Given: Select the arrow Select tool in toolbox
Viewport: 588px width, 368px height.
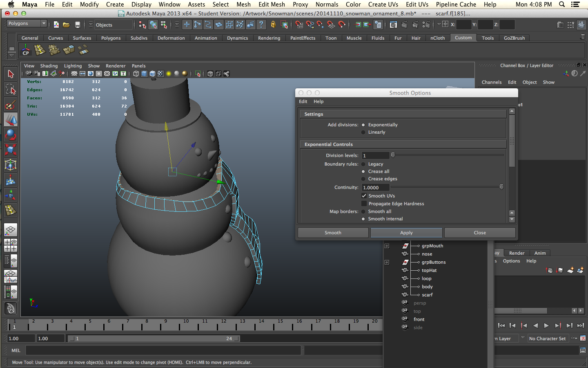Looking at the screenshot, I should 11,74.
